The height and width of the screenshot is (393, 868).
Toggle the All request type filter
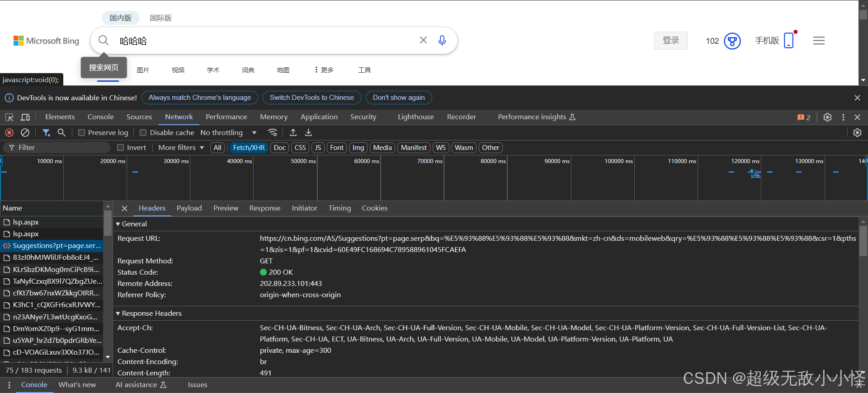coord(217,148)
